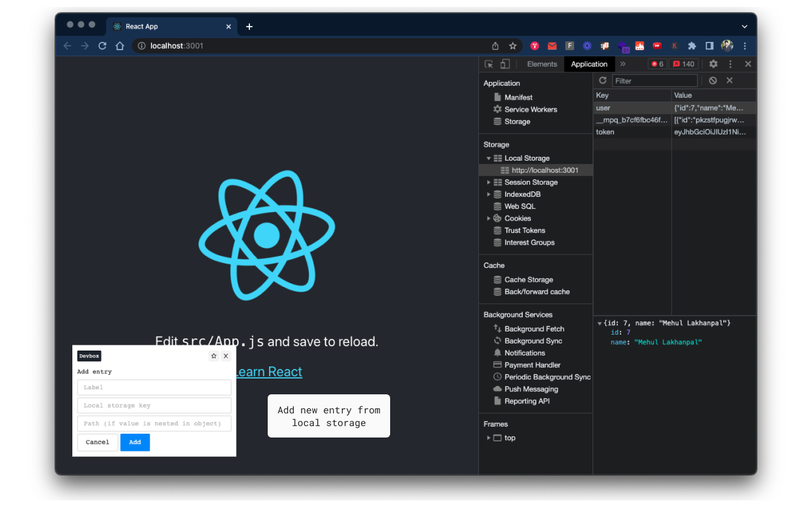Select the user key row
Image resolution: width=812 pixels, height=508 pixels.
coord(674,108)
